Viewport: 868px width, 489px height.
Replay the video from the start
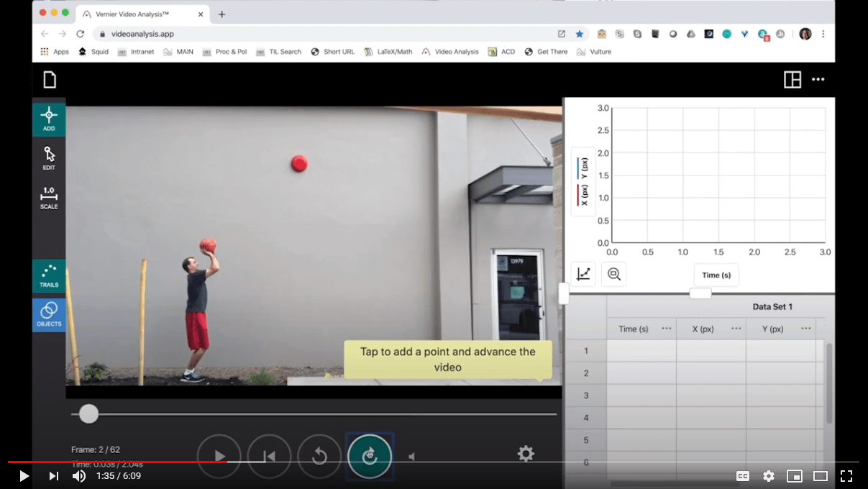pyautogui.click(x=319, y=455)
